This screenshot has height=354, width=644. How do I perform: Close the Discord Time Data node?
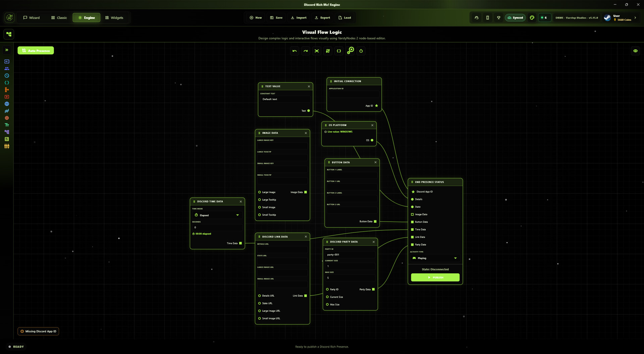point(241,202)
